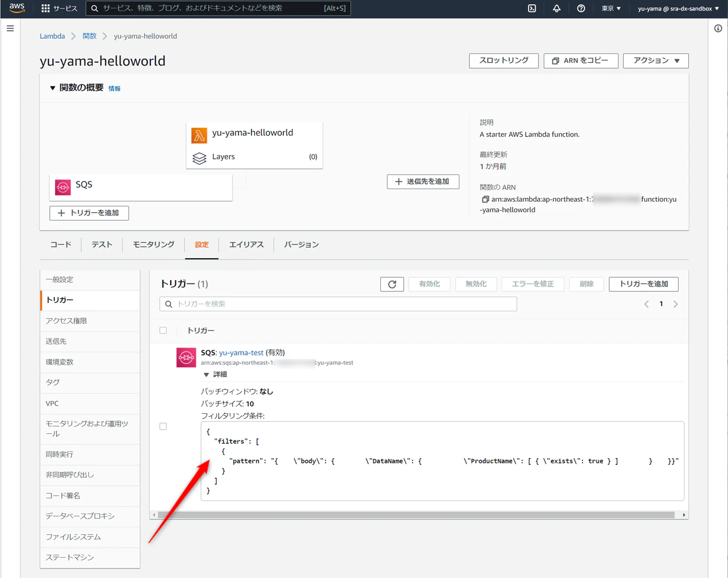728x578 pixels.
Task: Add trigger from the triggers panel
Action: click(x=644, y=284)
